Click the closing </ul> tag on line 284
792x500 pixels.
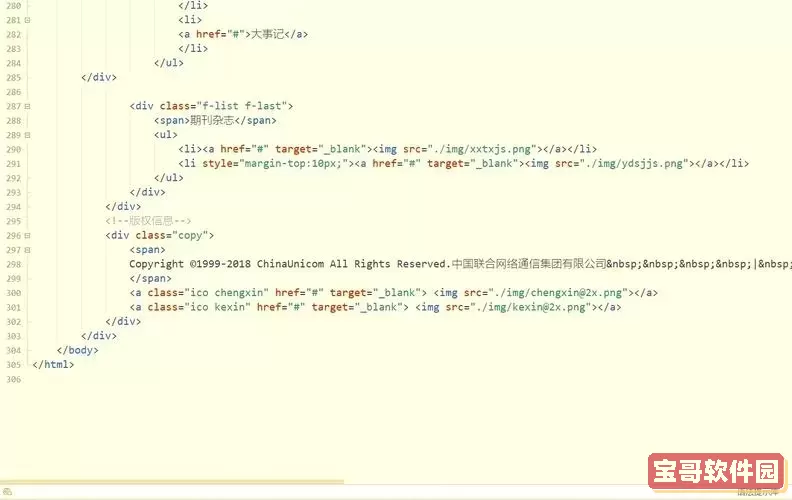pyautogui.click(x=169, y=63)
